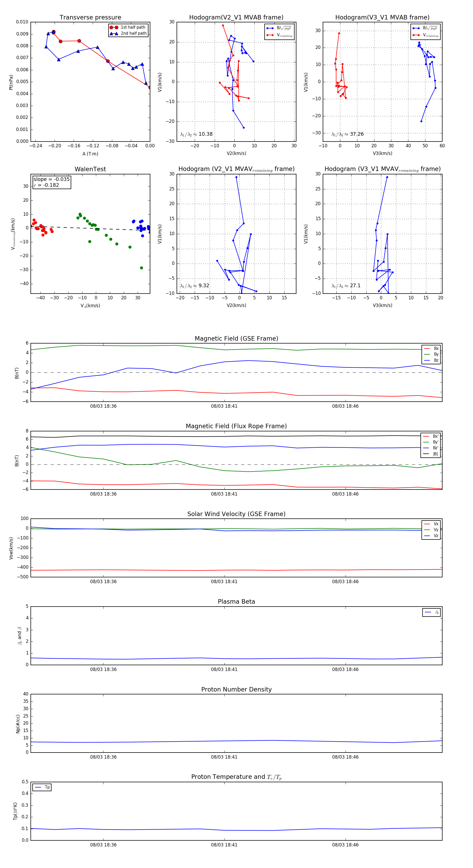Click the "Hodogram (V3_V1 MVAV remaining frame)" title

click(x=382, y=169)
